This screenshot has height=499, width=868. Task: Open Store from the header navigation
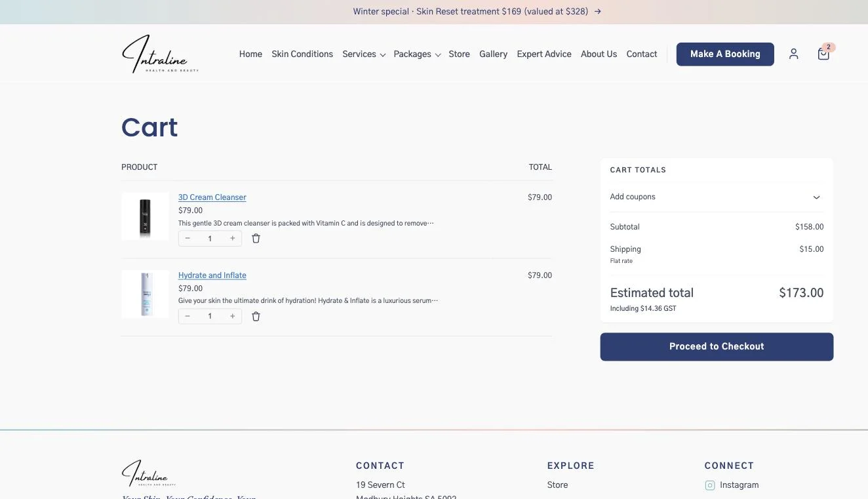[459, 54]
